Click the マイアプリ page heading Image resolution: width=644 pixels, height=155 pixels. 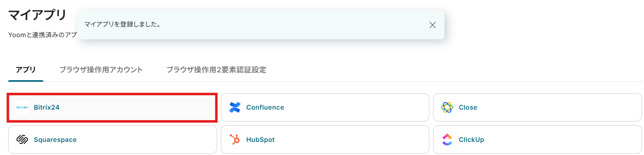pos(38,15)
